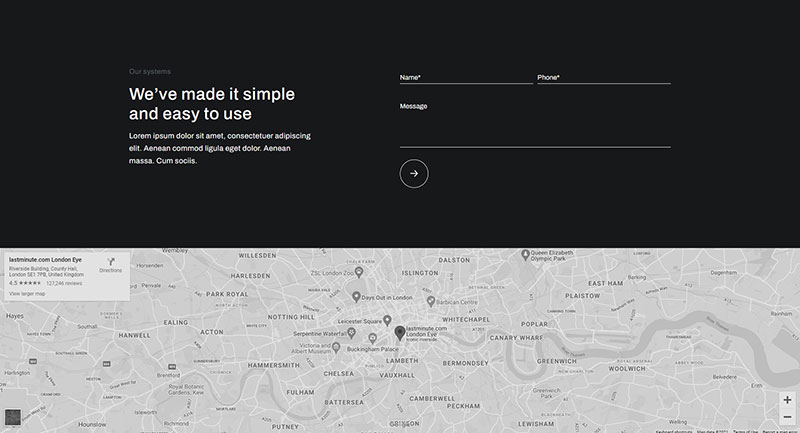The image size is (800, 433).
Task: Click the Barbican Centre map marker
Action: click(x=431, y=300)
